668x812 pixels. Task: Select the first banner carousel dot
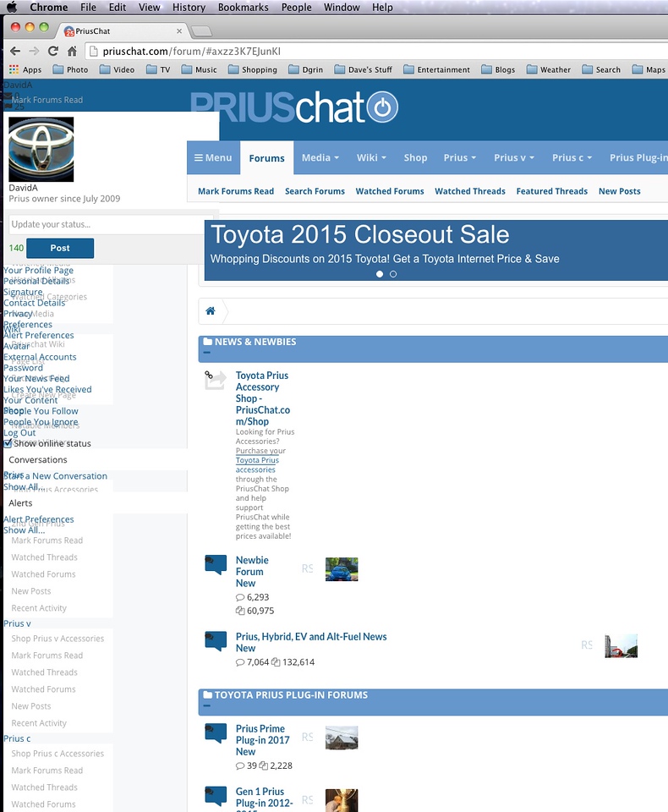pos(380,274)
